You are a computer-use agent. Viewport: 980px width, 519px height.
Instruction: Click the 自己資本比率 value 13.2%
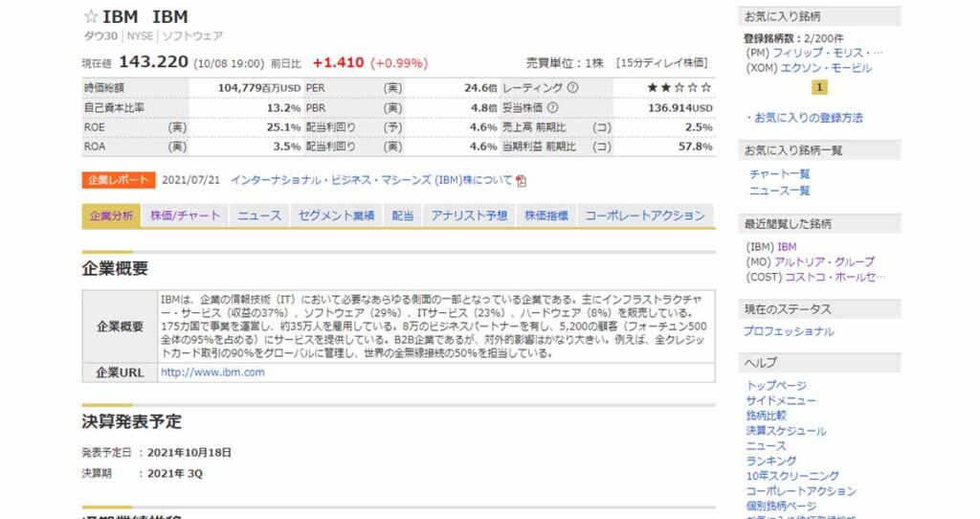[283, 107]
